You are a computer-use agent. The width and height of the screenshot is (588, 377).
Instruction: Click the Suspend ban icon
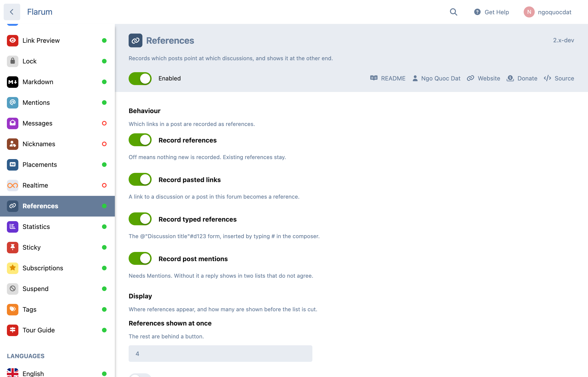13,289
